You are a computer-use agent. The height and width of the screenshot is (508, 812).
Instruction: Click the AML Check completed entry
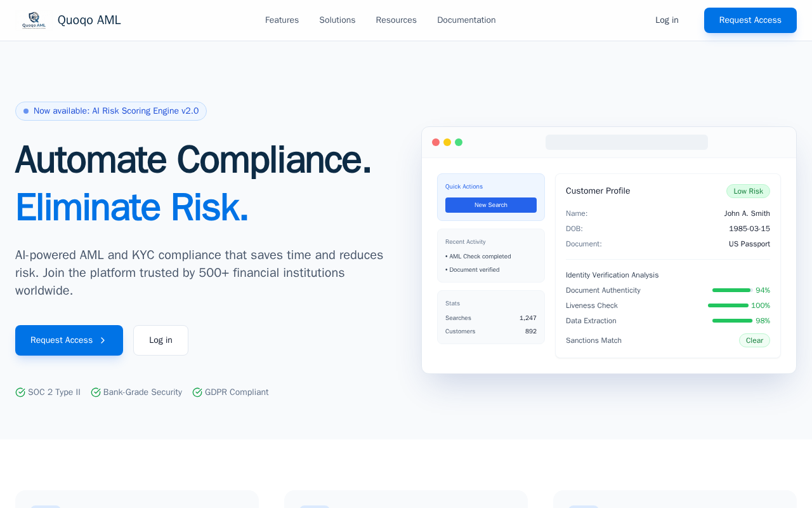pos(478,257)
